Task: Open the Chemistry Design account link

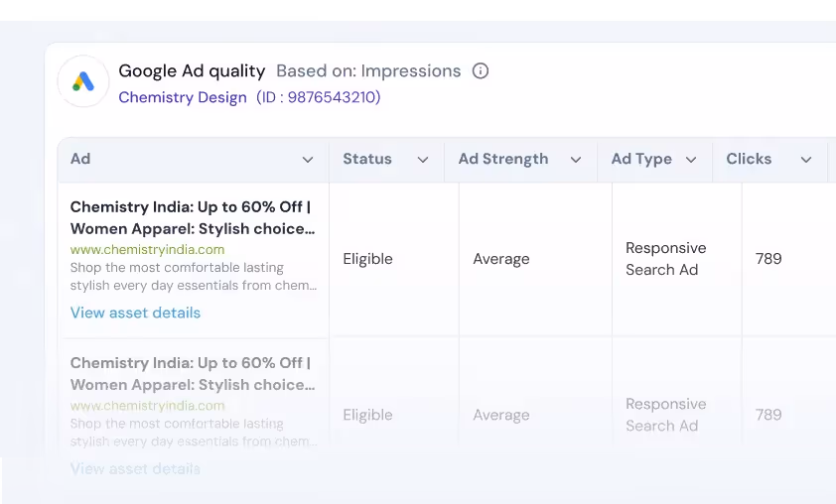Action: (x=183, y=97)
